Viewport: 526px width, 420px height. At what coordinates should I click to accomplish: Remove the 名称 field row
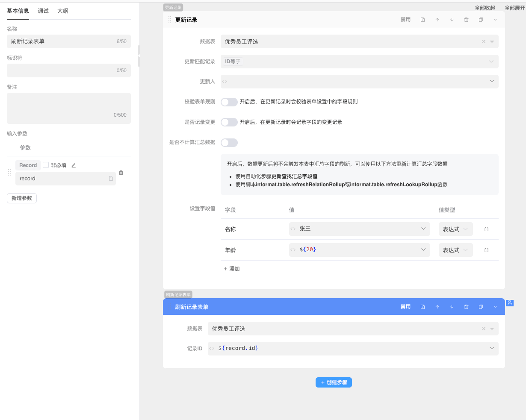486,229
